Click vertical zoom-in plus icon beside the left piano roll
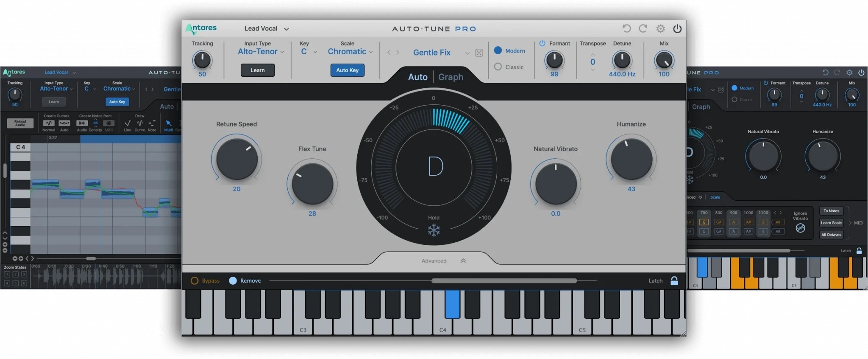This screenshot has height=359, width=868. click(x=5, y=244)
